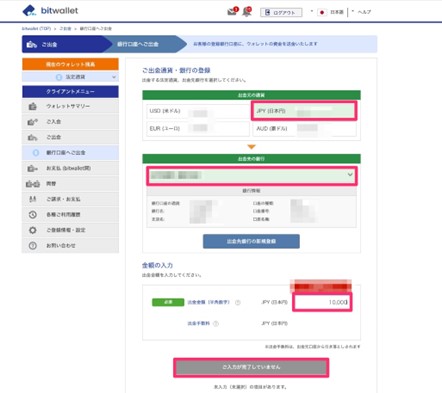The width and height of the screenshot is (442, 393).
Task: Open the mail notifications envelope icon
Action: coord(232,12)
